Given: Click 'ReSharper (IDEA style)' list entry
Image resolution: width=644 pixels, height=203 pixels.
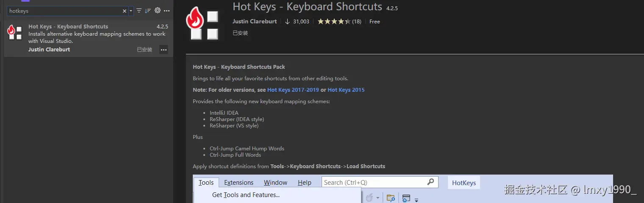Looking at the screenshot, I should [237, 119].
